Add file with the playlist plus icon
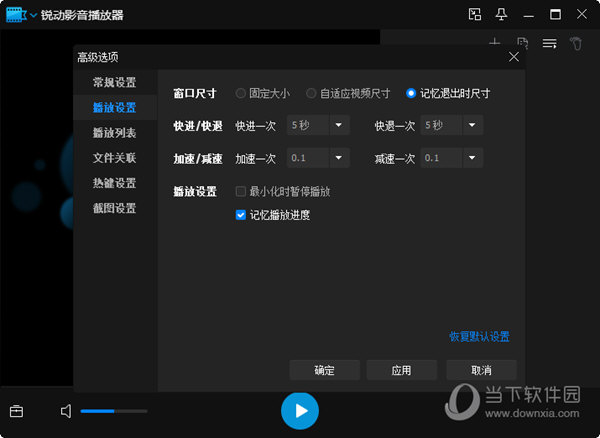Viewport: 600px width, 438px height. coord(495,43)
